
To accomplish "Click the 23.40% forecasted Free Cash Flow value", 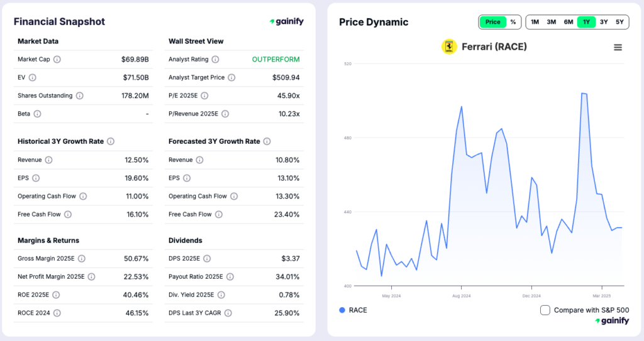I will click(287, 214).
